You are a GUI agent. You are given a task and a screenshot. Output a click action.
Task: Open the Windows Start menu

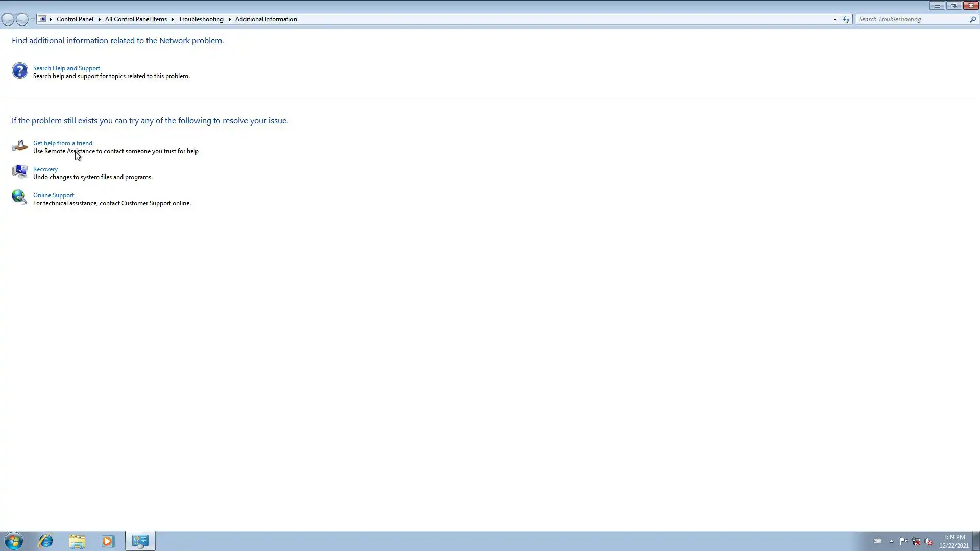point(14,541)
